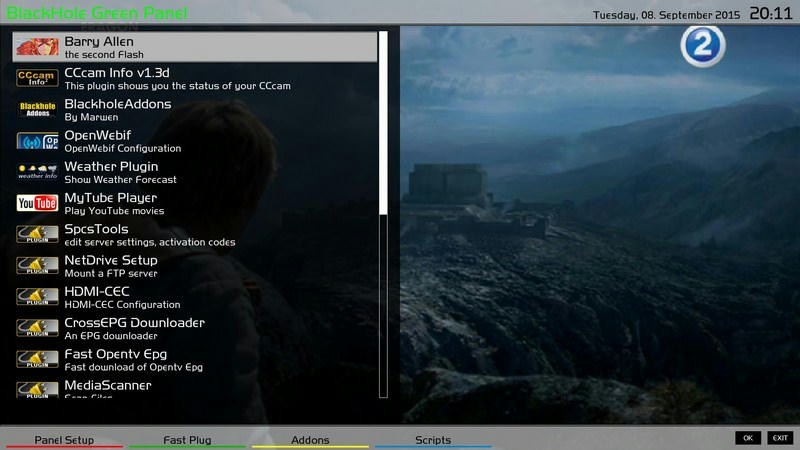The image size is (800, 450).
Task: Select the NetDrive Setup plugin icon
Action: pyautogui.click(x=37, y=265)
